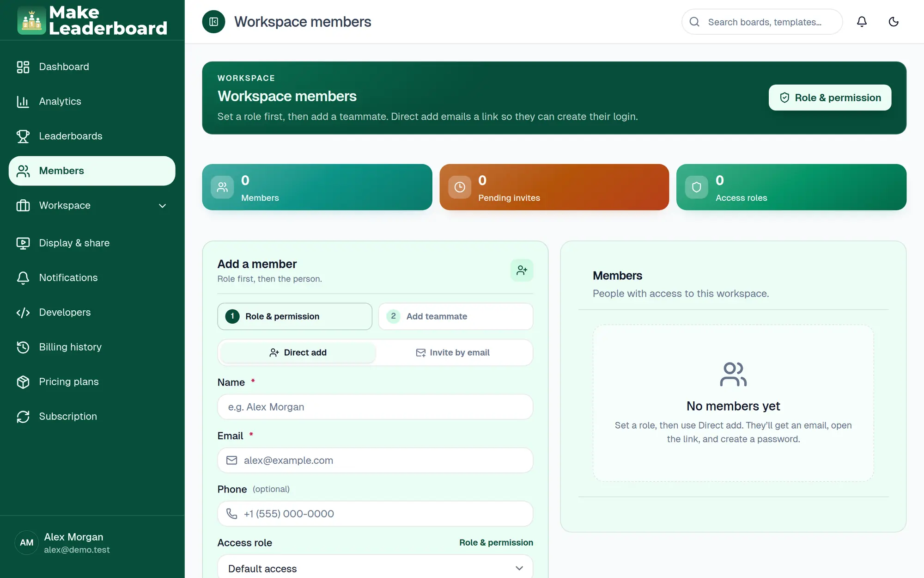Viewport: 924px width, 578px height.
Task: Click the Workspace briefcase icon
Action: (x=23, y=206)
